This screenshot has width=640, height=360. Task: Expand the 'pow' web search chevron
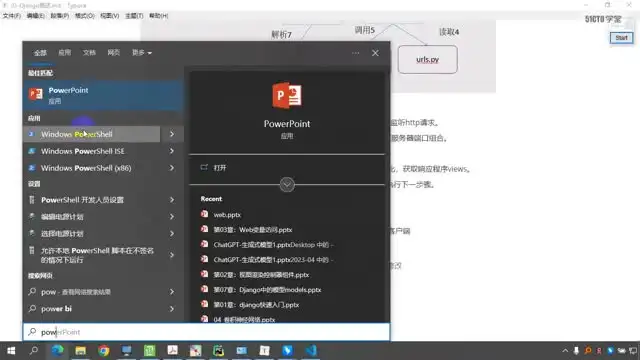pos(172,291)
